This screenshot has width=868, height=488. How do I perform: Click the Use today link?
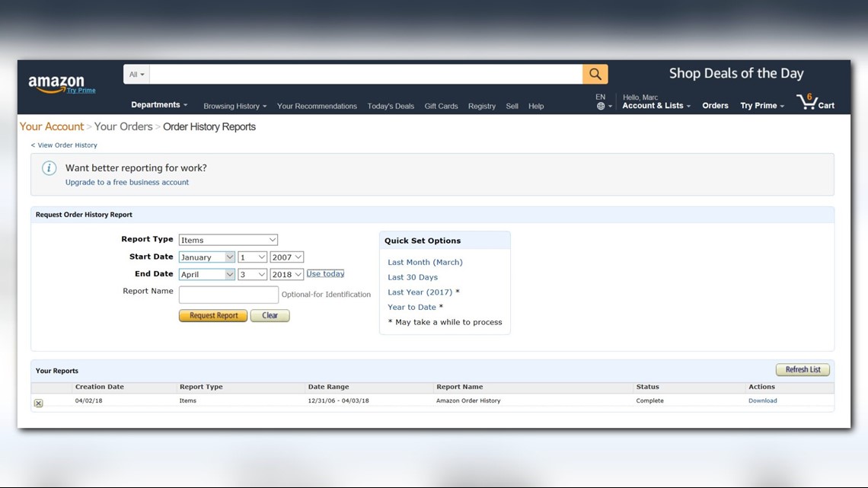325,273
